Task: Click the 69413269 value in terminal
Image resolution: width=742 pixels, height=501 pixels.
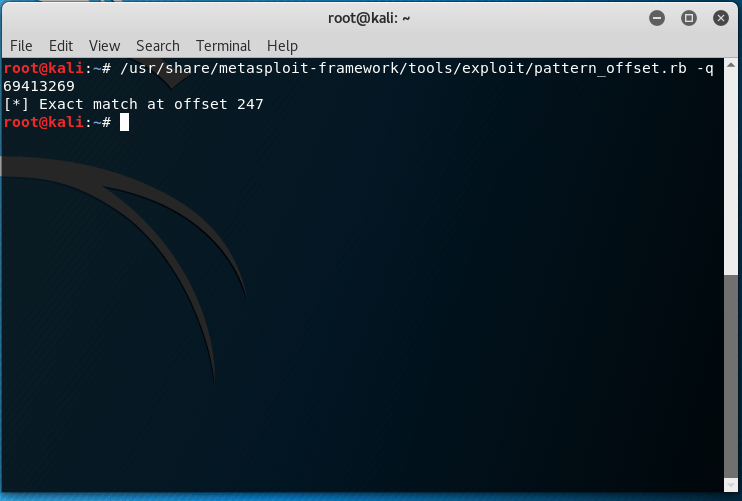Action: point(39,86)
